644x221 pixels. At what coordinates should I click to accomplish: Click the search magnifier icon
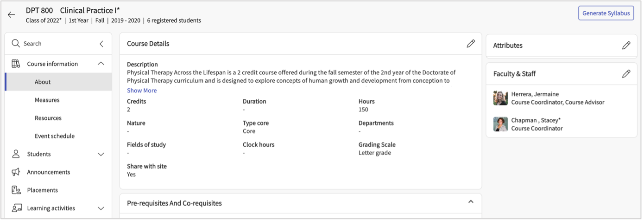tap(16, 44)
